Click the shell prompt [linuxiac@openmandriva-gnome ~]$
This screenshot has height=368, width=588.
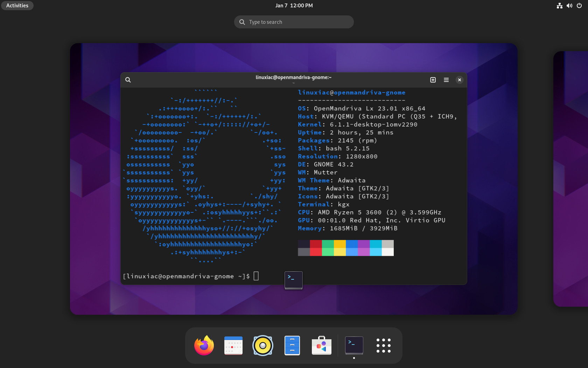click(186, 276)
